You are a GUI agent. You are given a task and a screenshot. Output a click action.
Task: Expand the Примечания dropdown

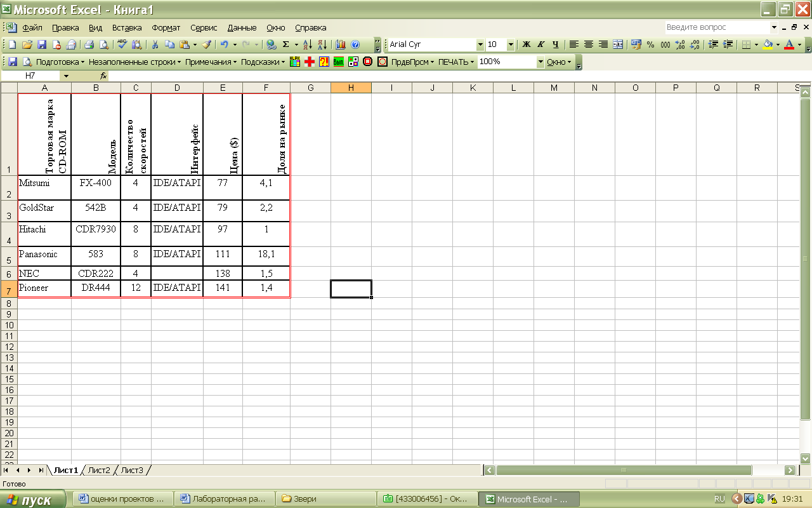[211, 62]
